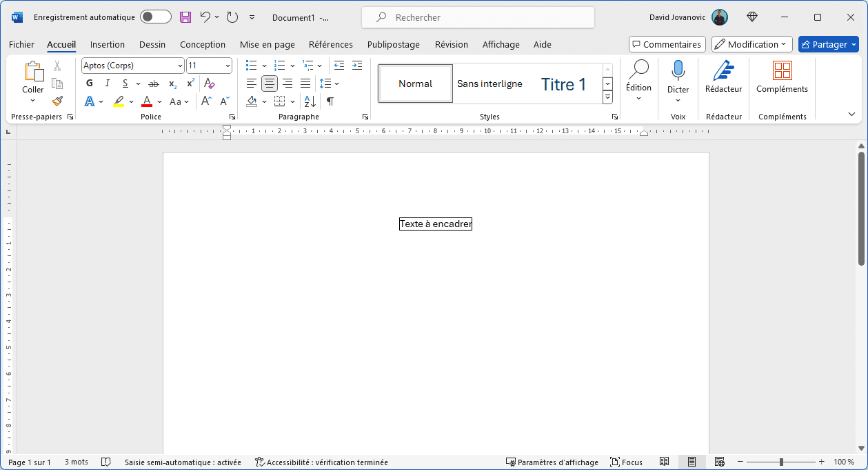The image size is (868, 470).
Task: Open the Fichier menu
Action: click(21, 44)
